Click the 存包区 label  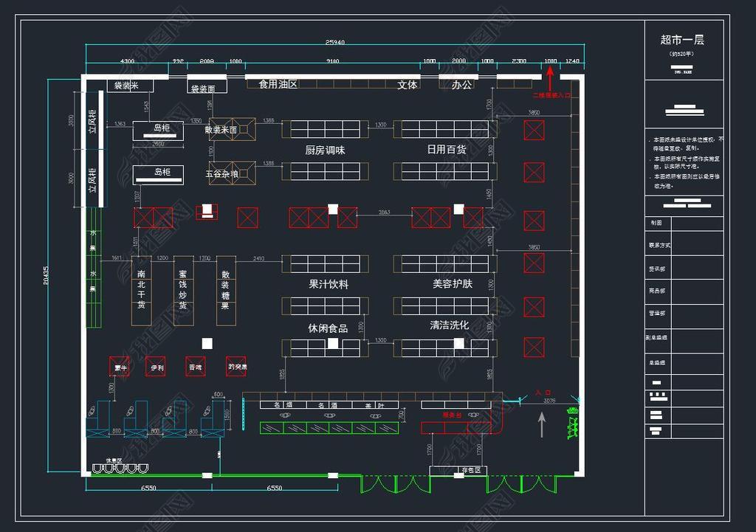(x=471, y=470)
